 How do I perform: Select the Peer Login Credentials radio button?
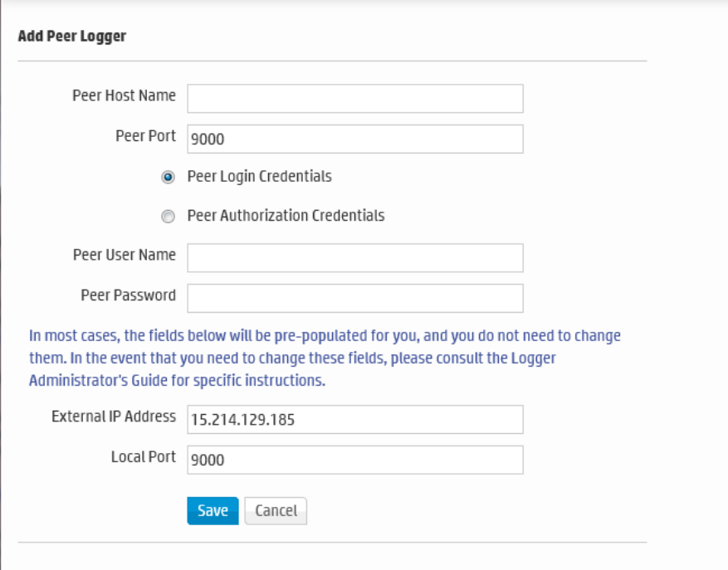click(x=169, y=177)
